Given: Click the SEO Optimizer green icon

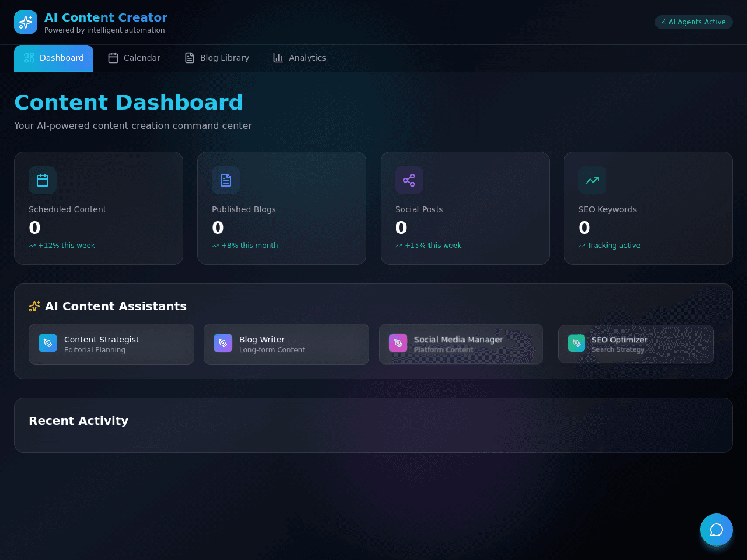Looking at the screenshot, I should (x=577, y=343).
